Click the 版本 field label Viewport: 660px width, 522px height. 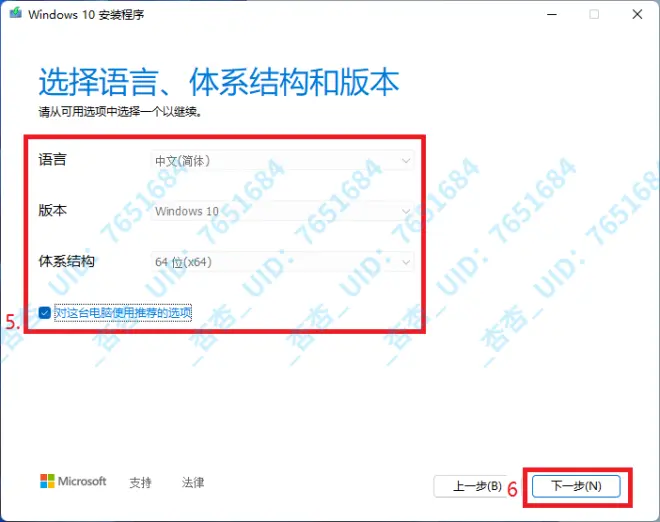coord(52,210)
